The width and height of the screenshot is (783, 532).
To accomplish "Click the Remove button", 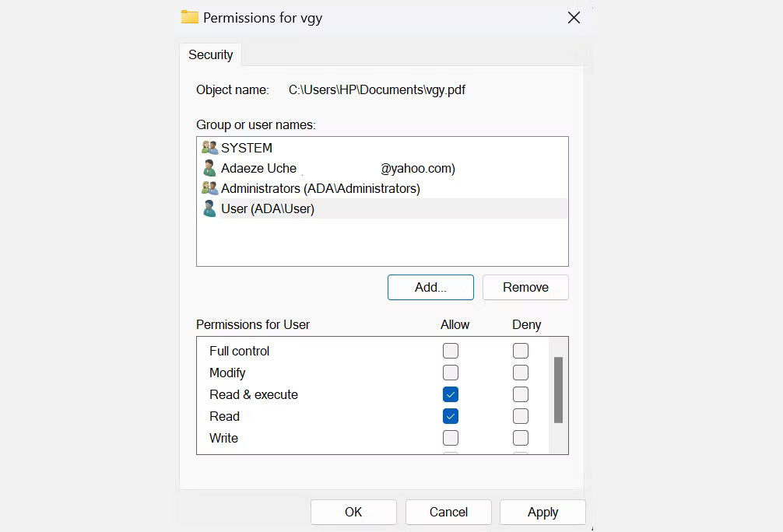I will pyautogui.click(x=525, y=287).
